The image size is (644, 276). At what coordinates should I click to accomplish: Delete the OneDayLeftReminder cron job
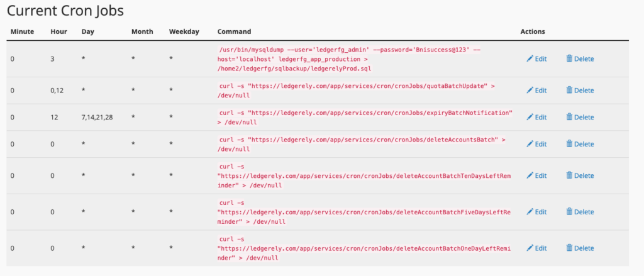coord(580,248)
